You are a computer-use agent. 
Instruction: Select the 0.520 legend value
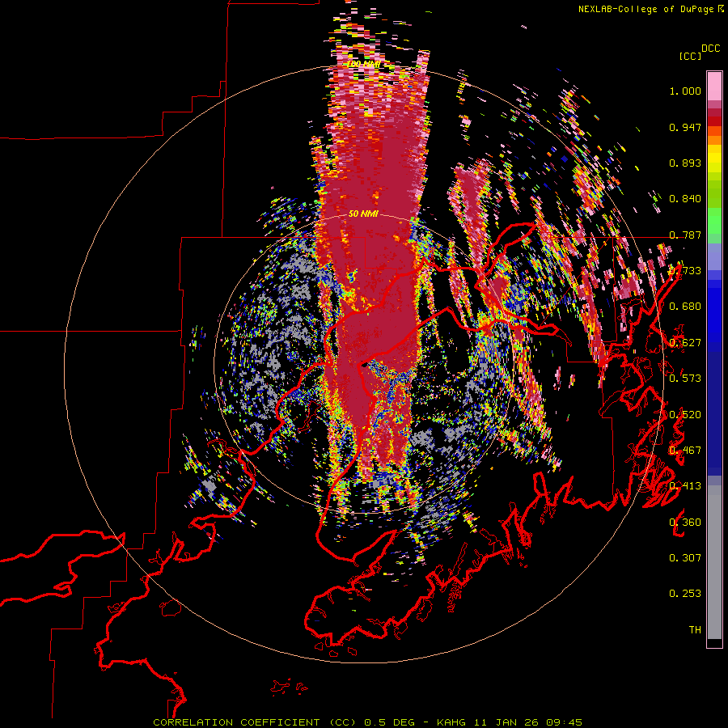tap(685, 415)
